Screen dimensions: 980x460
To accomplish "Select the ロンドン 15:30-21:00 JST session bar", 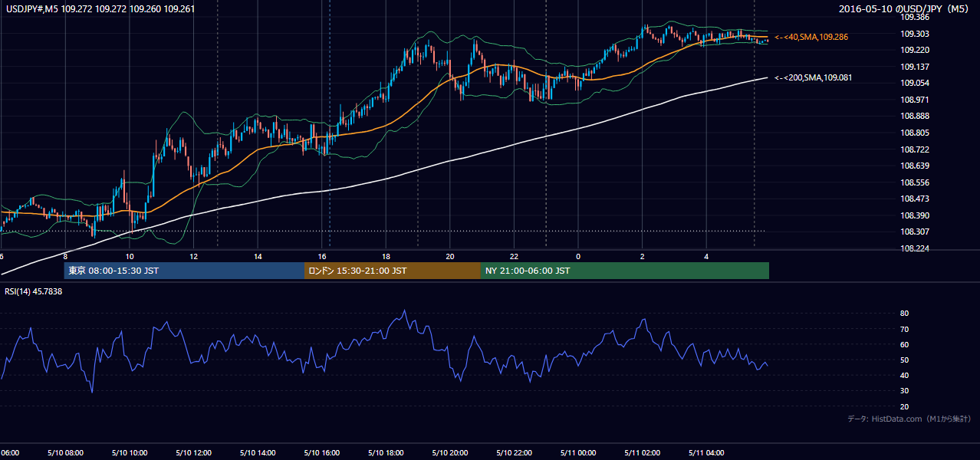I will tap(393, 271).
